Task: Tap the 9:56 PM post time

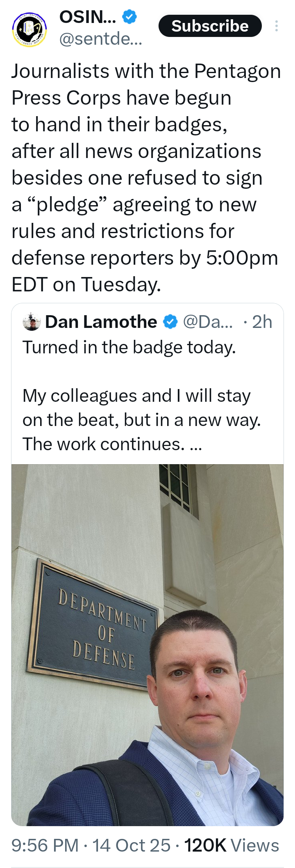Action: coord(45,845)
